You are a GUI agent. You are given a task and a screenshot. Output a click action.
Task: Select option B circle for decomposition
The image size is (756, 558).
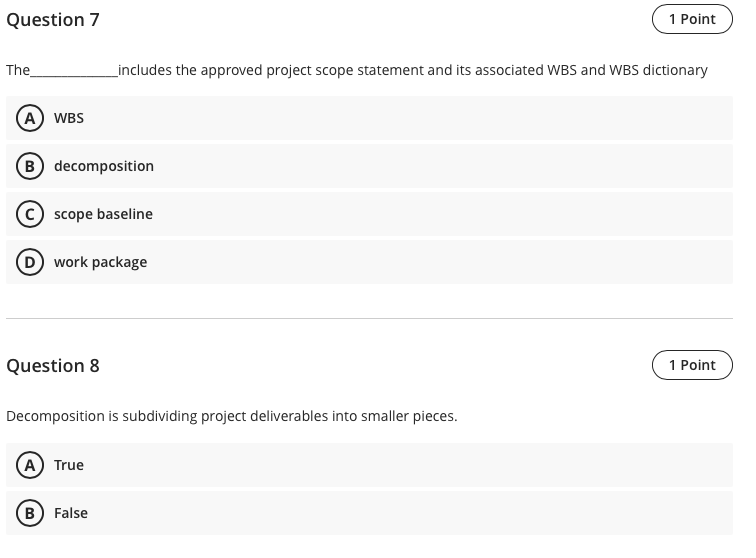click(30, 166)
